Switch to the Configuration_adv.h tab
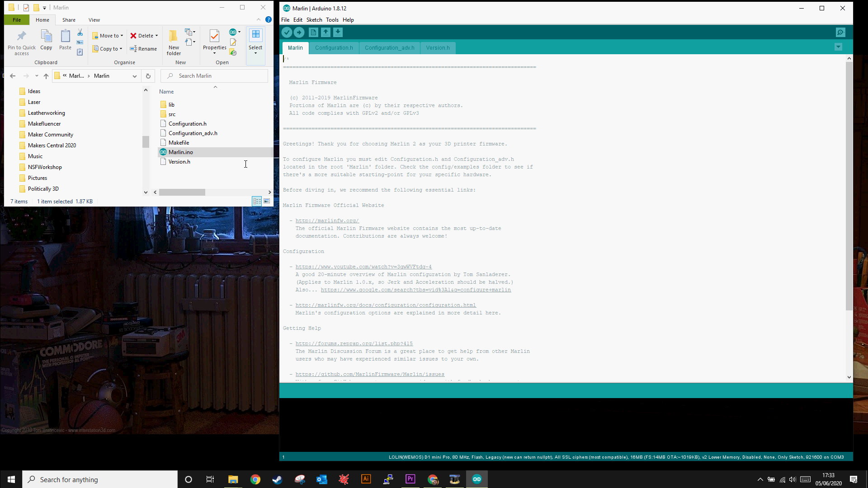Viewport: 868px width, 488px height. click(389, 48)
